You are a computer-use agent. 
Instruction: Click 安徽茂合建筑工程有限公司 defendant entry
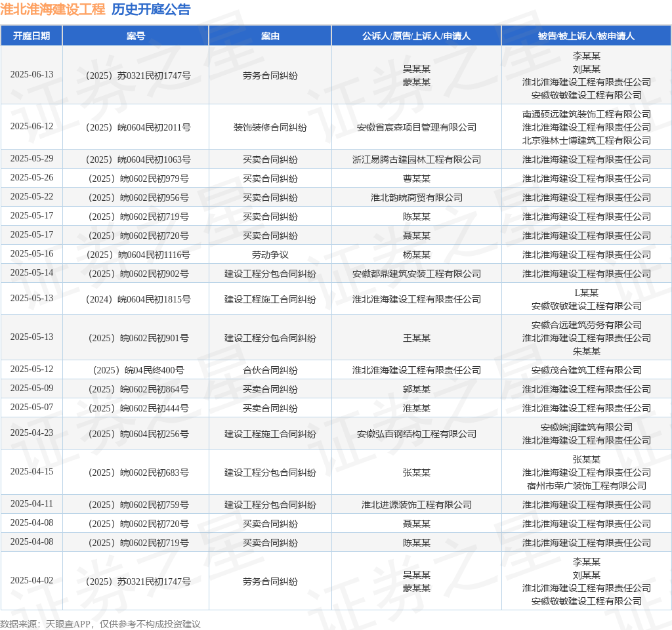point(586,369)
